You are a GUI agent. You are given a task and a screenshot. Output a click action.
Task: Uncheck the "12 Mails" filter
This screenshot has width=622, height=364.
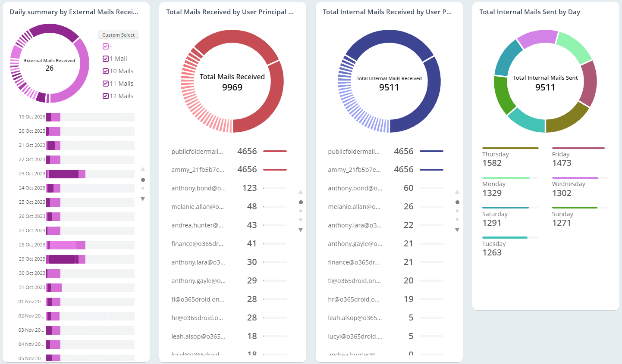(x=105, y=96)
